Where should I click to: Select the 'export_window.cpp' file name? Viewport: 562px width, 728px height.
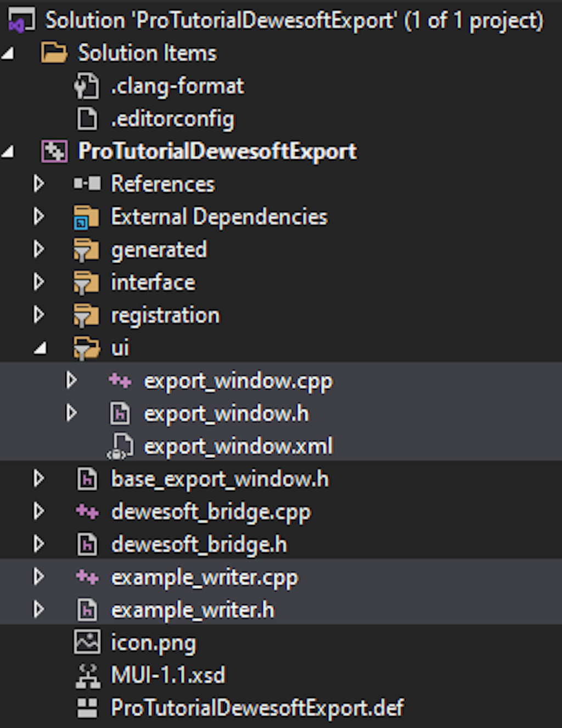pyautogui.click(x=238, y=381)
